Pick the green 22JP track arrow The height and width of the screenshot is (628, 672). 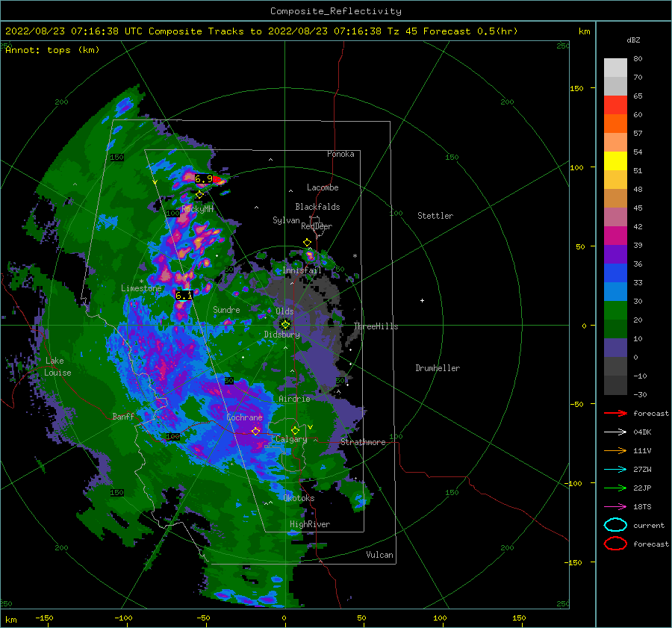coord(615,488)
